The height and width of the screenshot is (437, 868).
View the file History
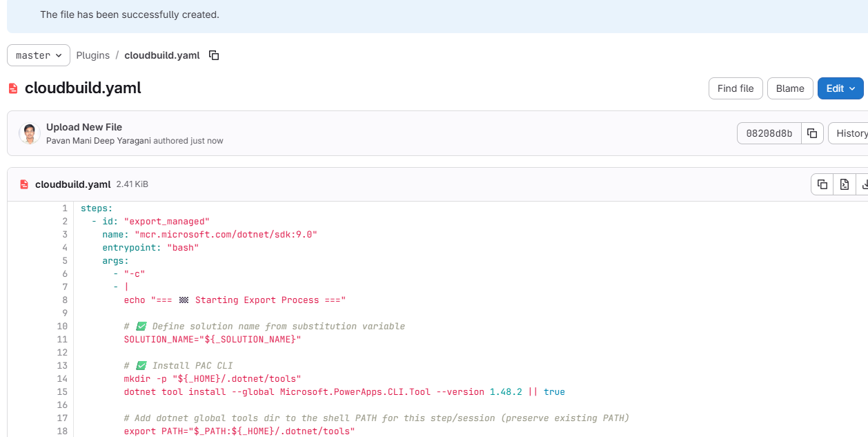850,133
